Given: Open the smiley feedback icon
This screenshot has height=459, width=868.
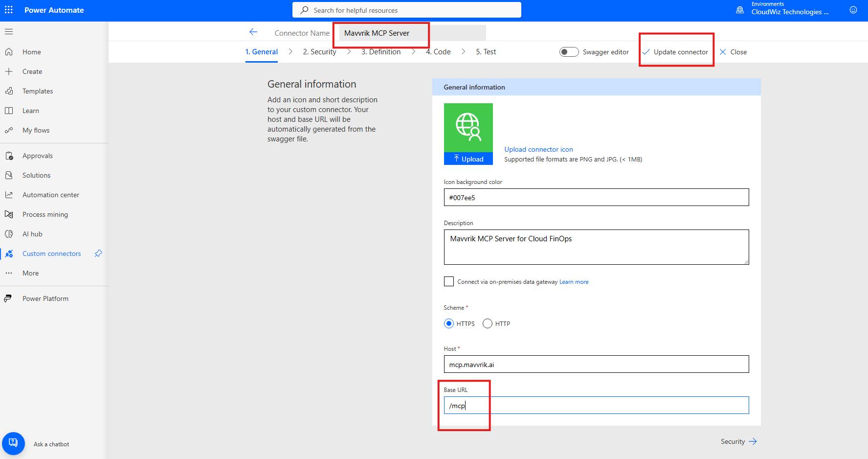Looking at the screenshot, I should click(x=853, y=10).
